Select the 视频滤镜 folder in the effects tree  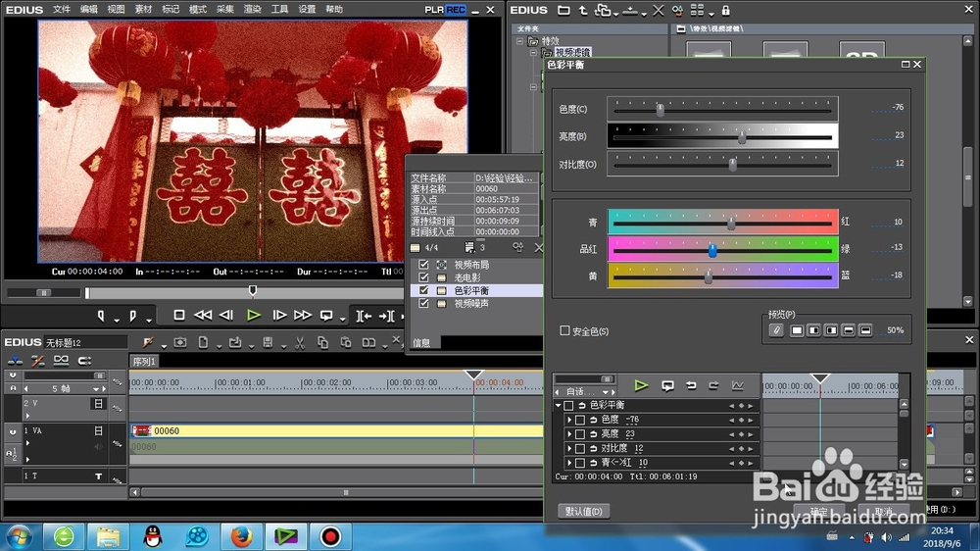pyautogui.click(x=572, y=53)
